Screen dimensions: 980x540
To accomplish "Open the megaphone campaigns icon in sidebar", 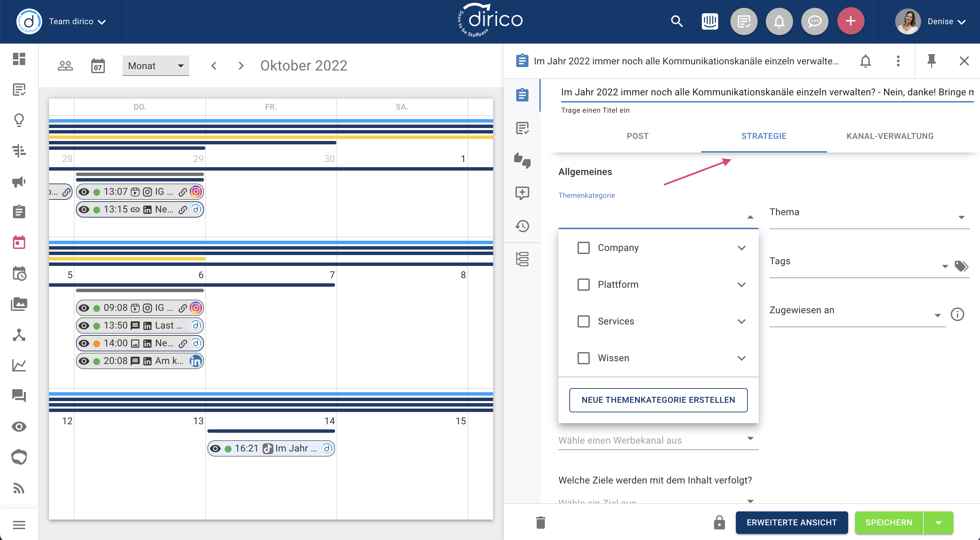I will pos(19,181).
